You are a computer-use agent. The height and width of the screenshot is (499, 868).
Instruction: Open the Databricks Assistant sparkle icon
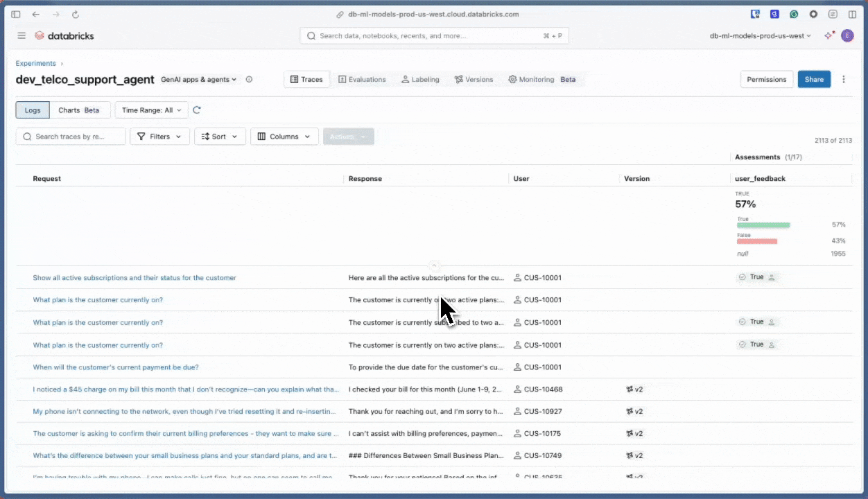pos(828,35)
